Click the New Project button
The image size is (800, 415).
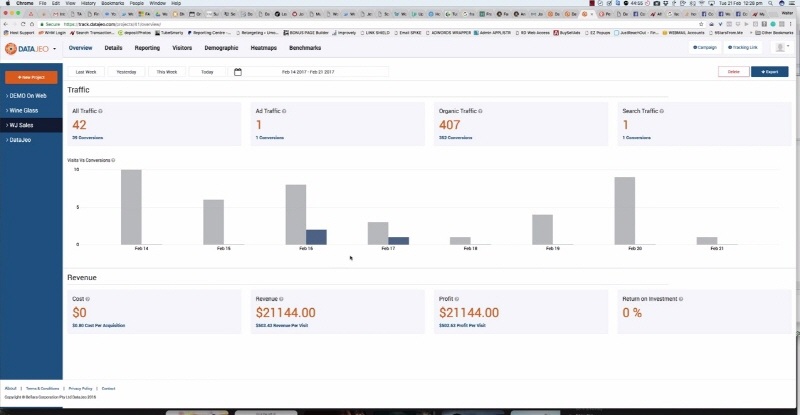coord(31,78)
